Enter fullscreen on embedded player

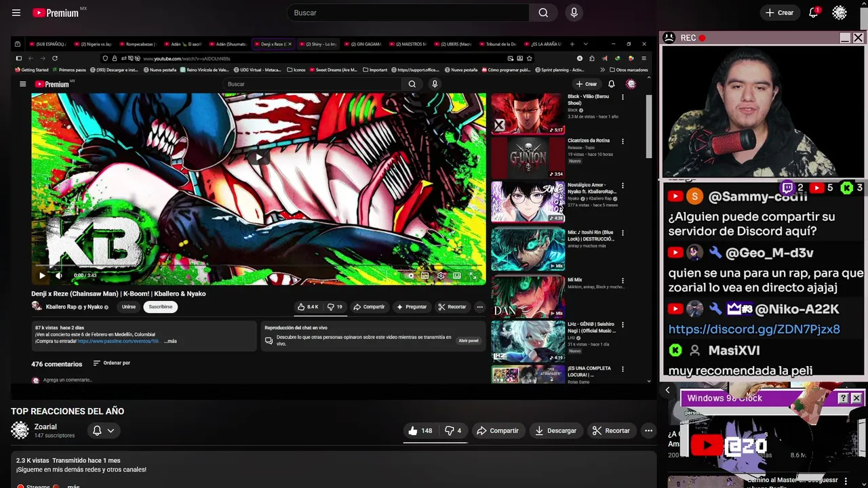(x=473, y=275)
